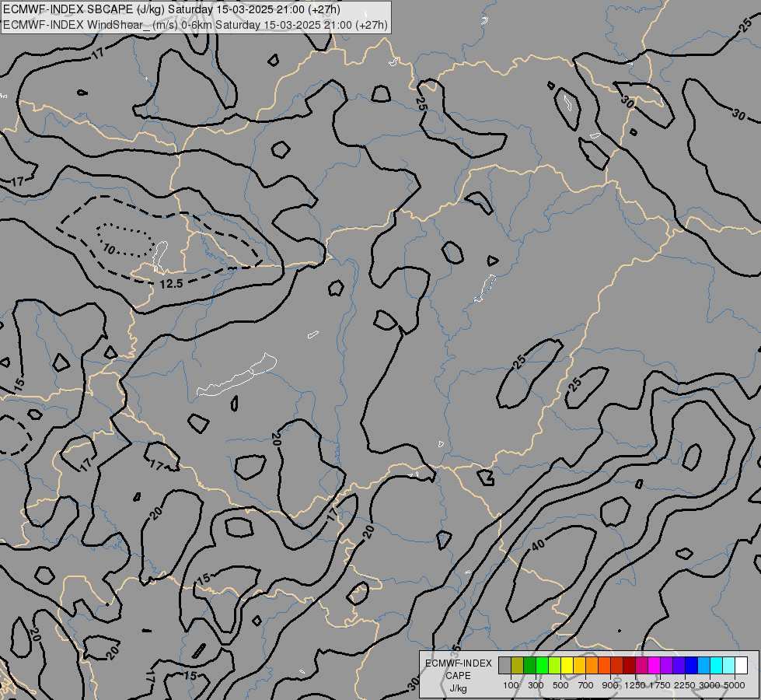Click the WindShear 0-6km title line
Viewport: 761px width, 700px height.
coord(196,25)
